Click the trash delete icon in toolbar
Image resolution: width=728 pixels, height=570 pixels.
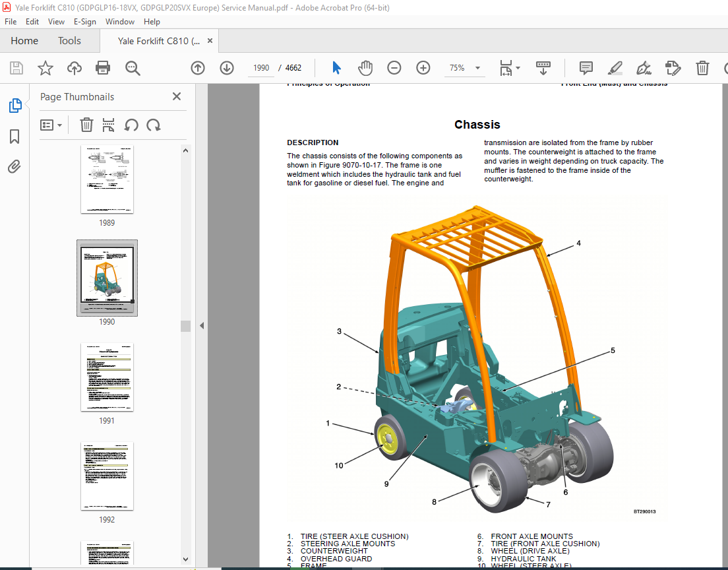coord(702,68)
